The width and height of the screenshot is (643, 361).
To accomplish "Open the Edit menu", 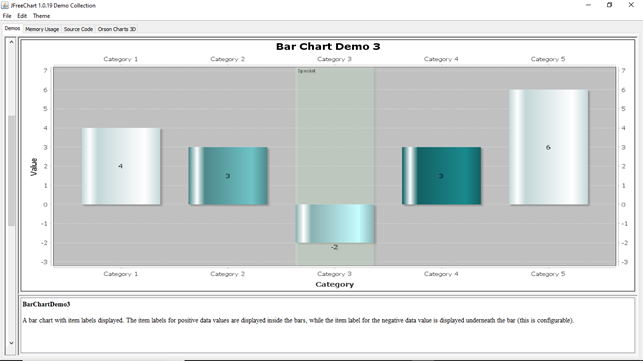I will (22, 16).
